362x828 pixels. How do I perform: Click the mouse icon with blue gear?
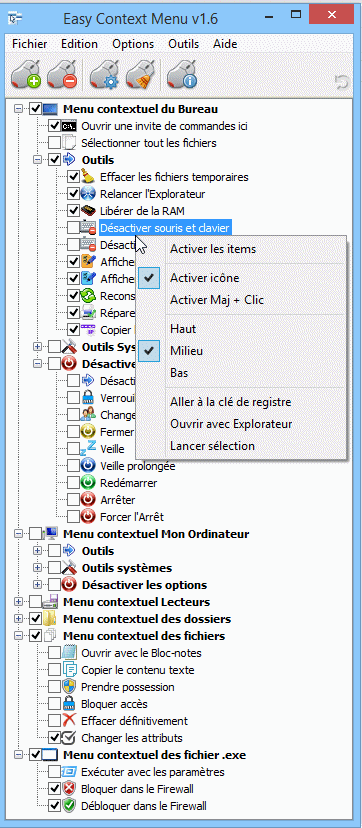pos(104,75)
